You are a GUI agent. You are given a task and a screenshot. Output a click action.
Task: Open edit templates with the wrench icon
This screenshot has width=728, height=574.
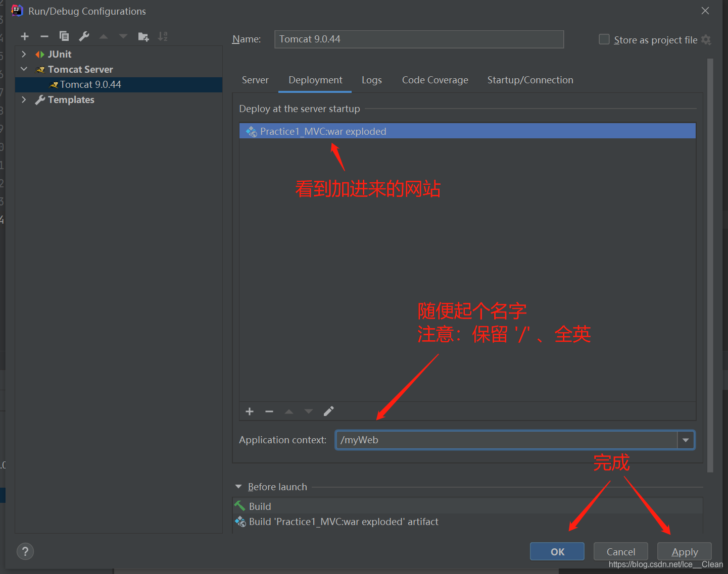(x=83, y=36)
